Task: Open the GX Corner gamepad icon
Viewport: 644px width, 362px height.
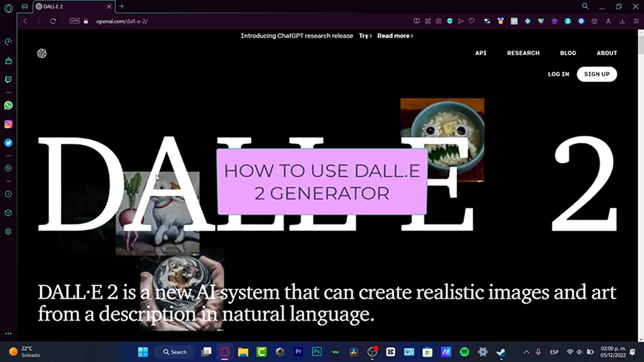Action: click(x=25, y=6)
